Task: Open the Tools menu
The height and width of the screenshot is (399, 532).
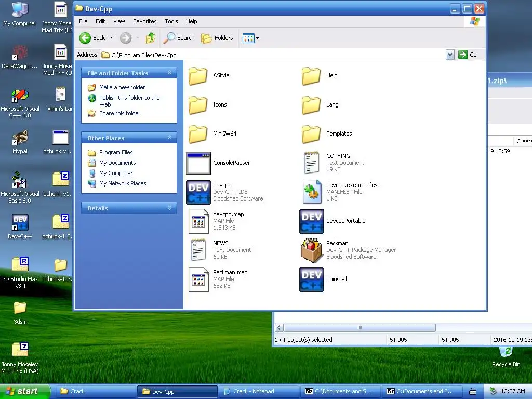Action: click(171, 21)
